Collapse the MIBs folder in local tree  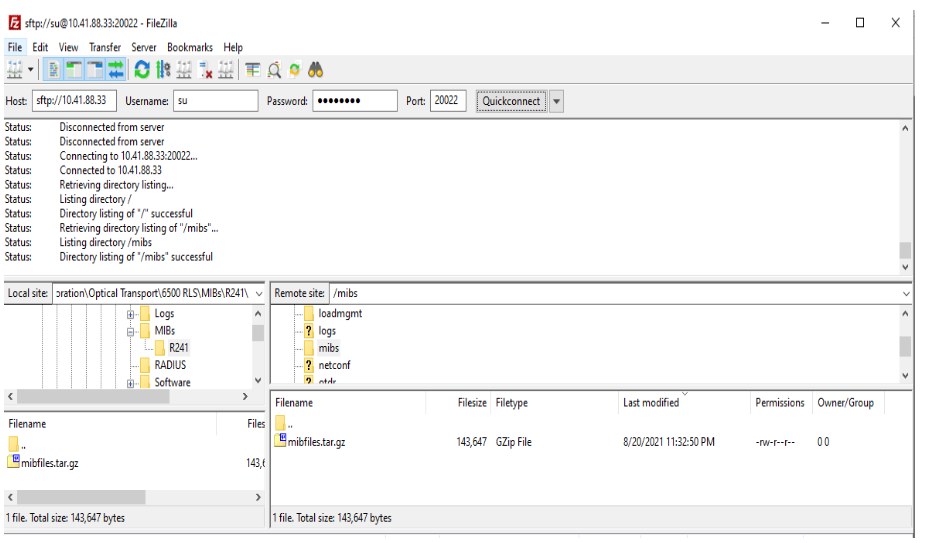pyautogui.click(x=130, y=332)
